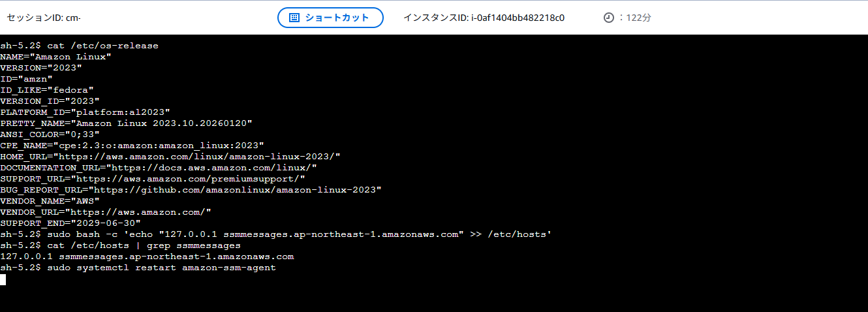Image resolution: width=868 pixels, height=312 pixels.
Task: Click the clock icon beside 122分
Action: (x=608, y=18)
